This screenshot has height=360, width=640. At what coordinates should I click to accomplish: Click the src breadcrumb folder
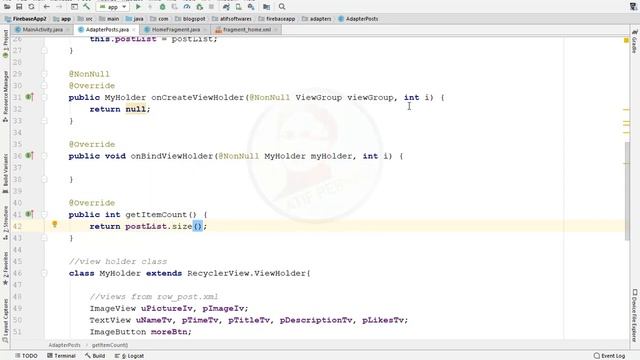tap(85, 19)
